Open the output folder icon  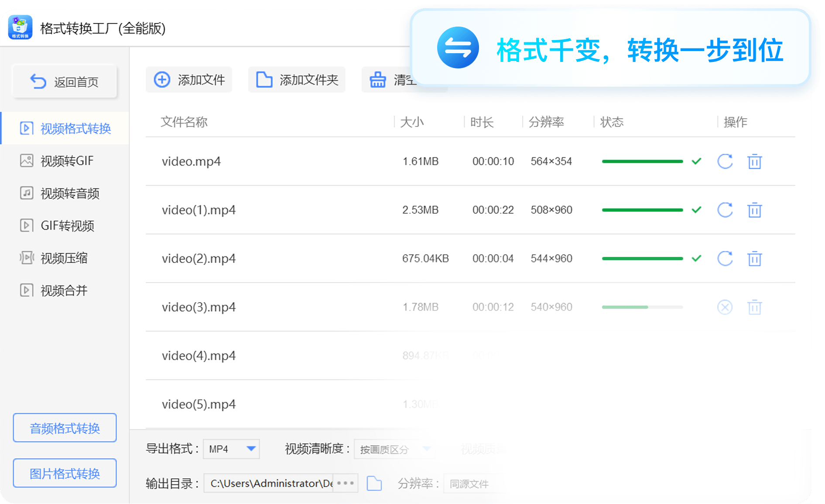point(374,483)
